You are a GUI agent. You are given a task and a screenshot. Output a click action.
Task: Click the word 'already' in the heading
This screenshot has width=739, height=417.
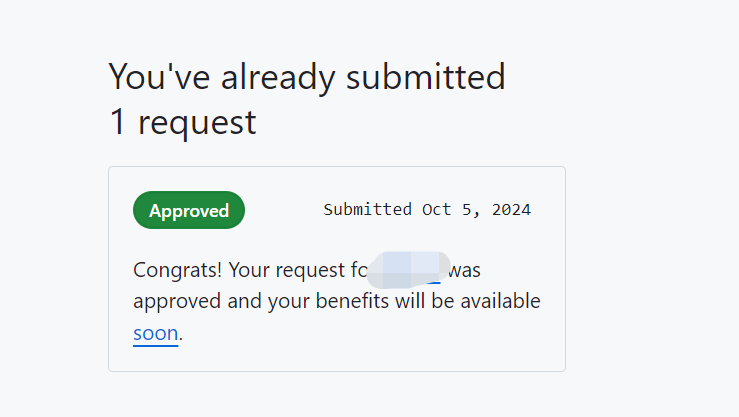click(x=278, y=78)
